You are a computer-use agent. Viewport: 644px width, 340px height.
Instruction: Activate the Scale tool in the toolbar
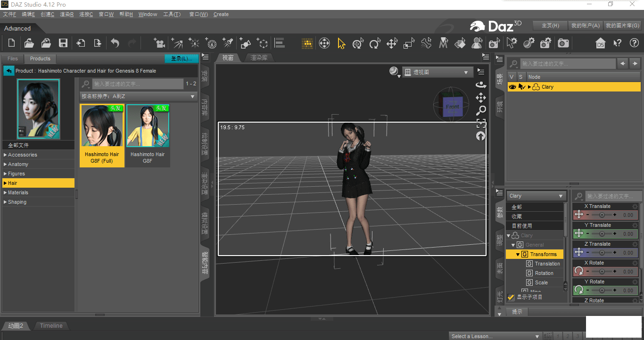coord(409,44)
